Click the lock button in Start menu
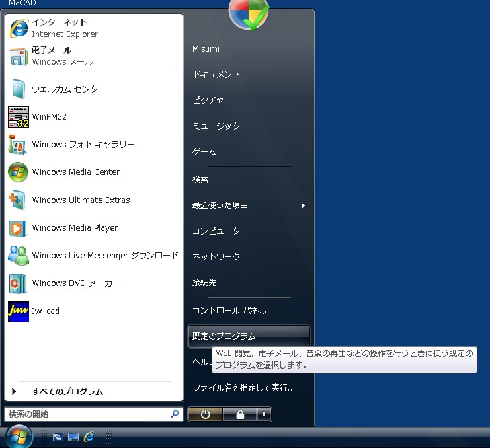This screenshot has height=448, width=490. [x=239, y=414]
